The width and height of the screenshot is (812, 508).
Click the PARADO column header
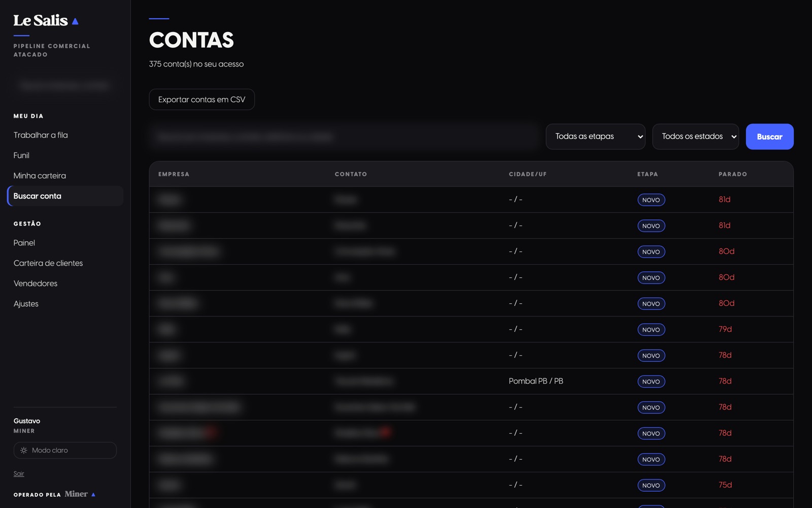(733, 174)
